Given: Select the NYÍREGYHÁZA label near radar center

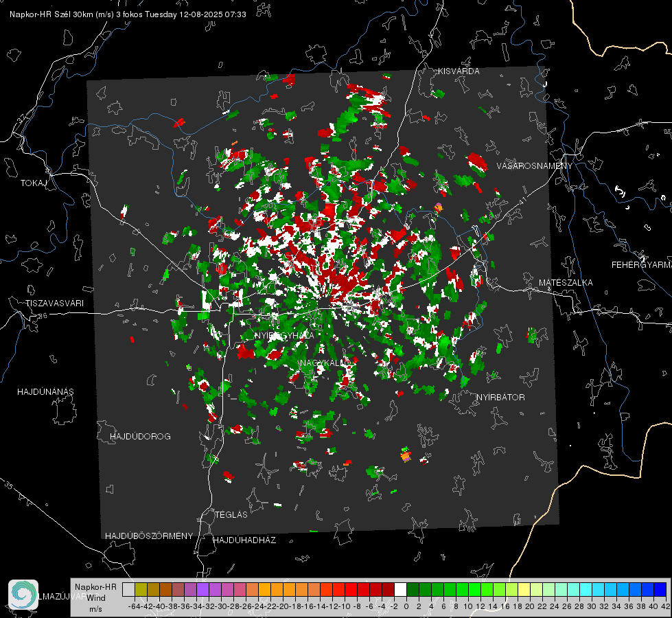Looking at the screenshot, I should (x=284, y=335).
